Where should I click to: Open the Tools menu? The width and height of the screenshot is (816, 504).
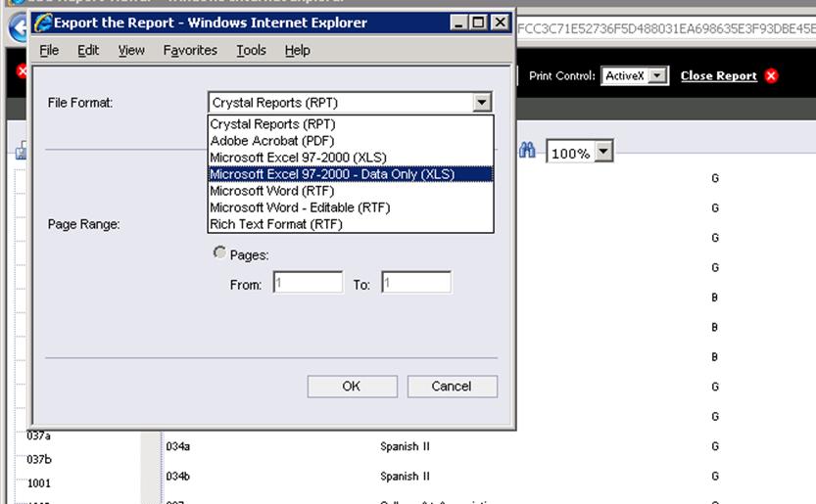pyautogui.click(x=251, y=50)
